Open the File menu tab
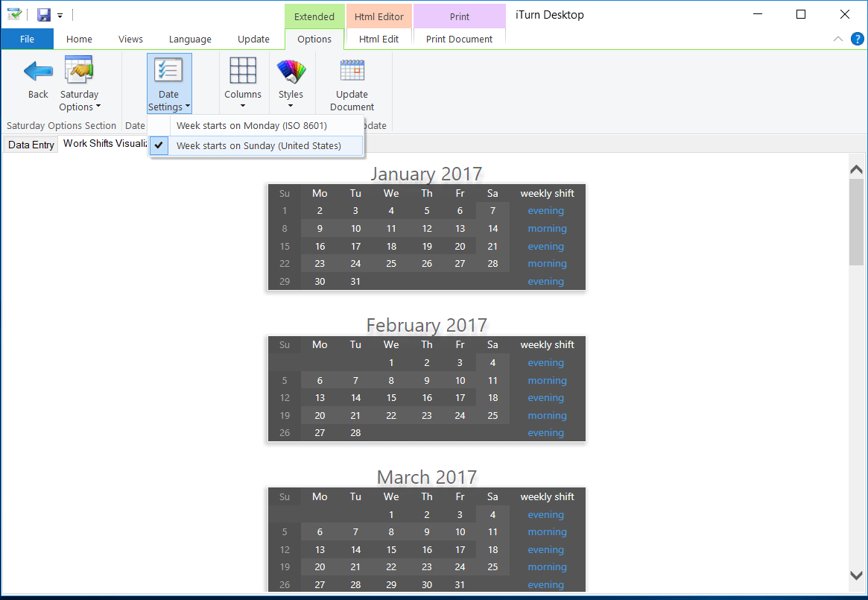This screenshot has height=600, width=868. tap(27, 40)
